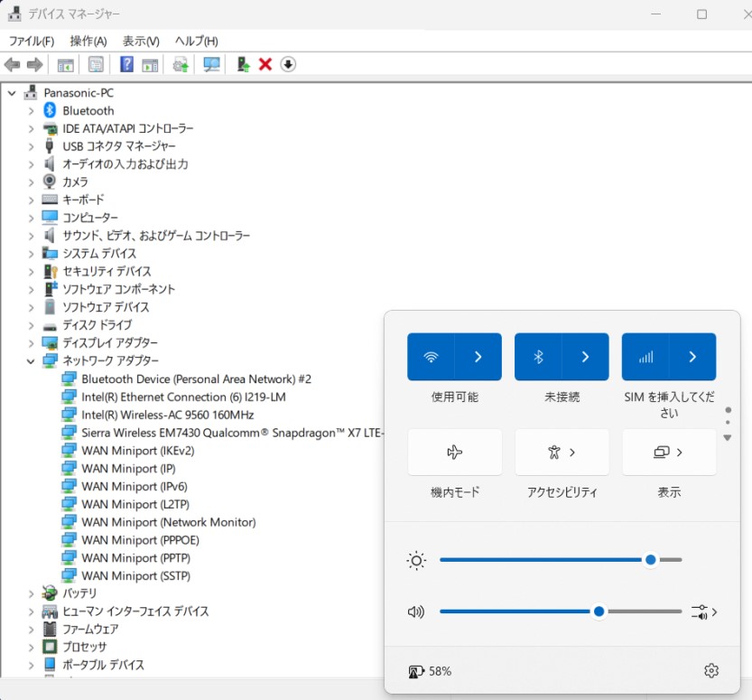Select WAN Miniport (IKEv2)
The width and height of the screenshot is (752, 700).
137,451
